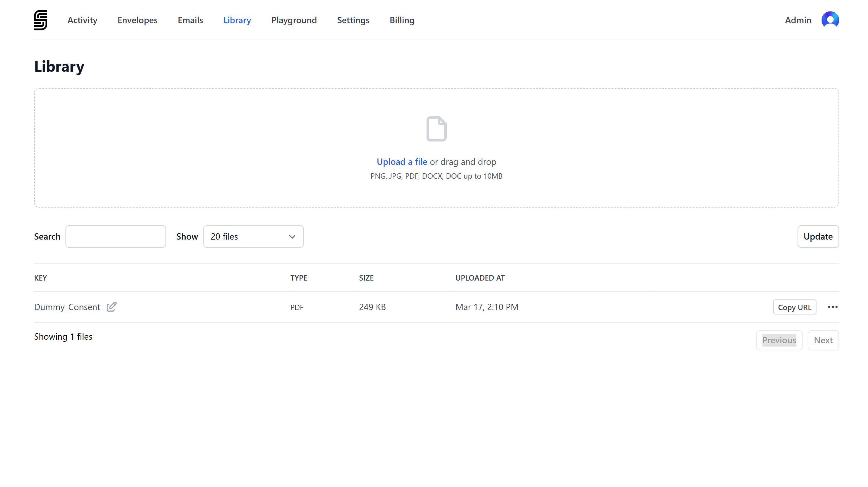
Task: Switch to the Emails tab
Action: pos(190,20)
